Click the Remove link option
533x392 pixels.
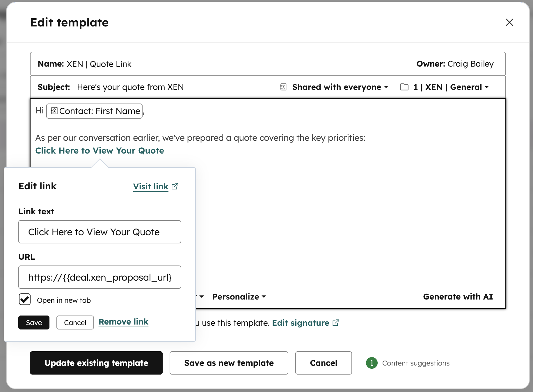pyautogui.click(x=123, y=322)
